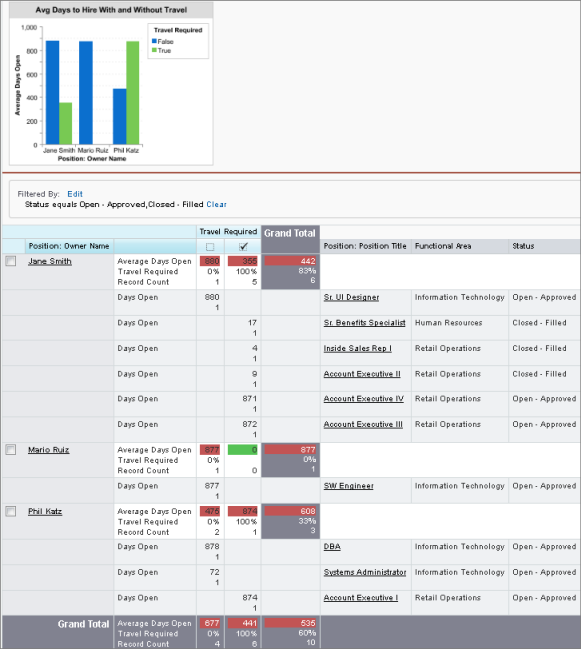Image resolution: width=581 pixels, height=649 pixels.
Task: Click the blue False legend swatch
Action: [x=154, y=41]
